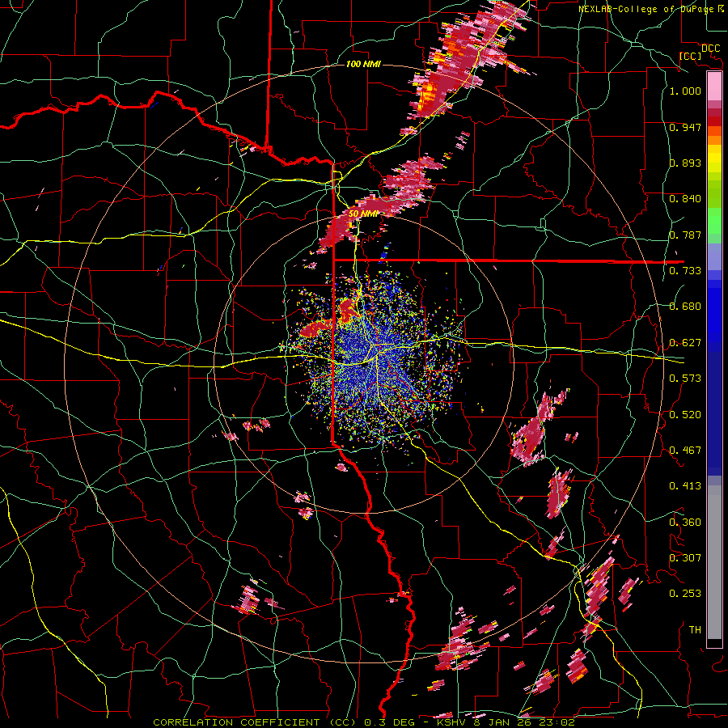Screen dimensions: 728x728
Task: Pick the light pink swatch beside 1.000
Action: (714, 86)
